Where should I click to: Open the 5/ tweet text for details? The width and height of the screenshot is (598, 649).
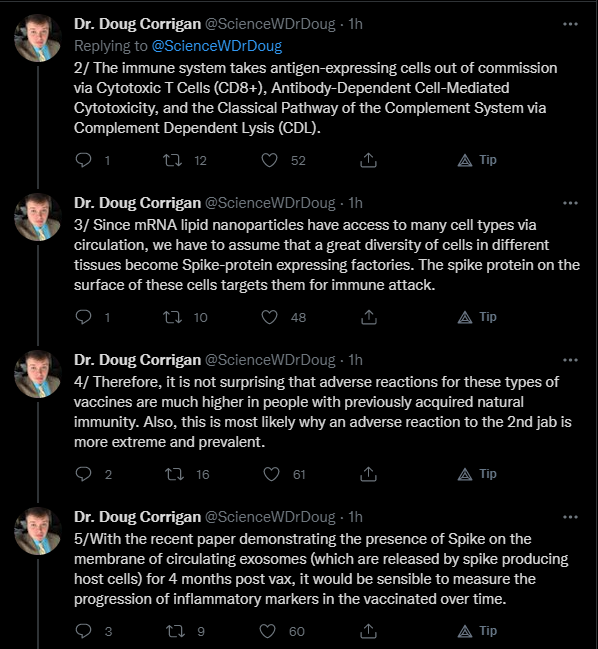tap(321, 569)
